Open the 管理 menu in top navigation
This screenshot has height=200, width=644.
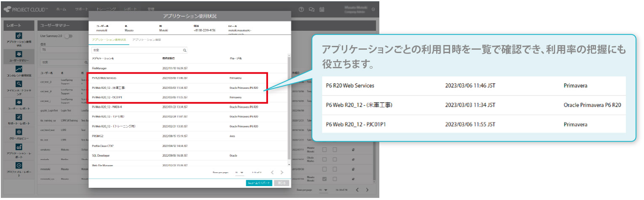click(151, 9)
